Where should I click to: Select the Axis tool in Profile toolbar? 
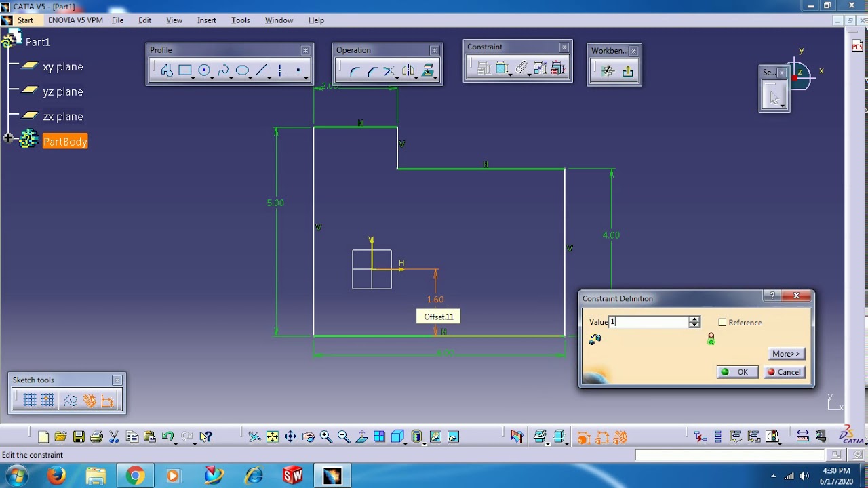pyautogui.click(x=280, y=70)
